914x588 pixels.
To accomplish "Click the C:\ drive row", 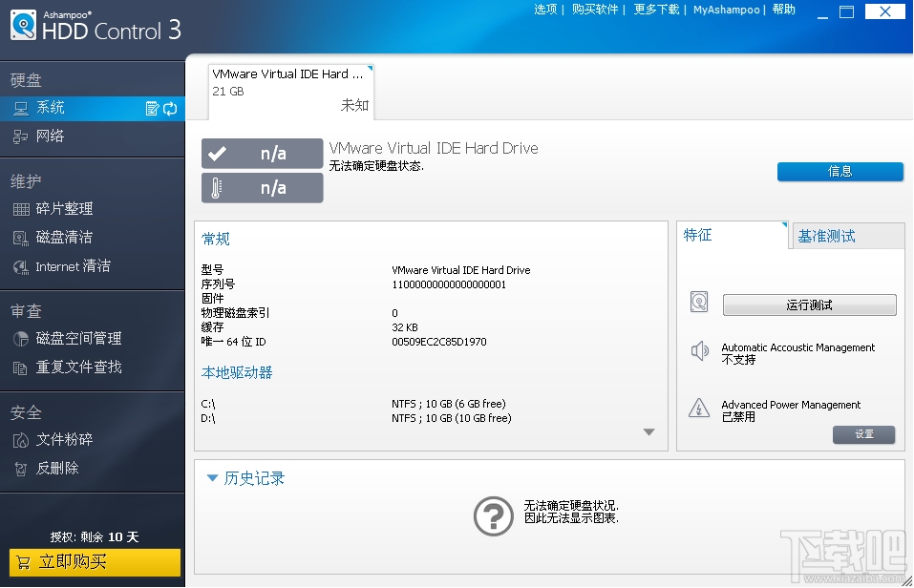I will (357, 404).
